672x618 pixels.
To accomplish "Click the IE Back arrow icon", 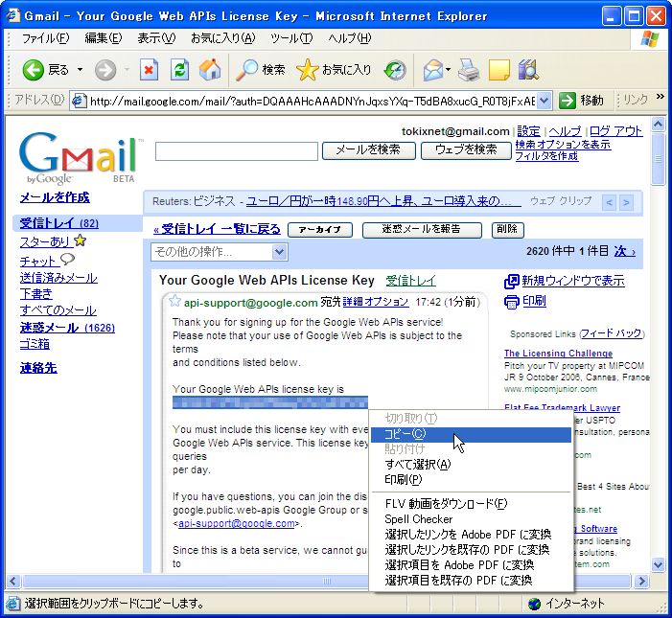I will click(x=33, y=70).
